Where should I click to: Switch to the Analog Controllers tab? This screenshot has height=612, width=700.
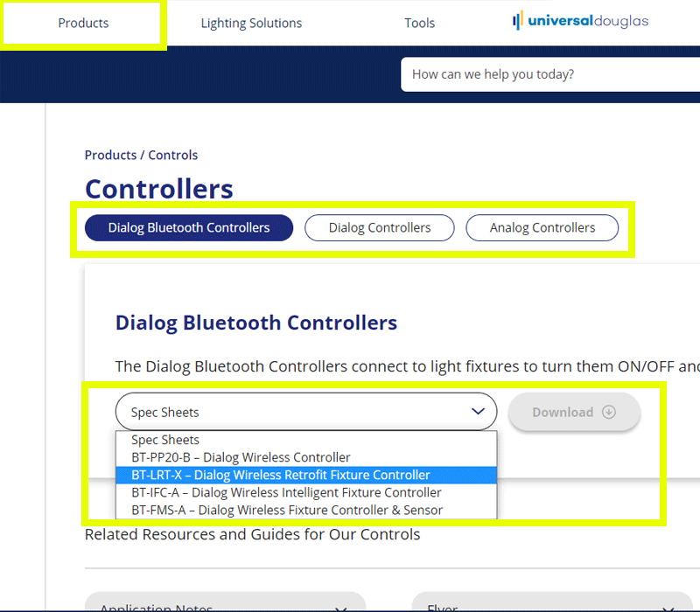click(542, 228)
